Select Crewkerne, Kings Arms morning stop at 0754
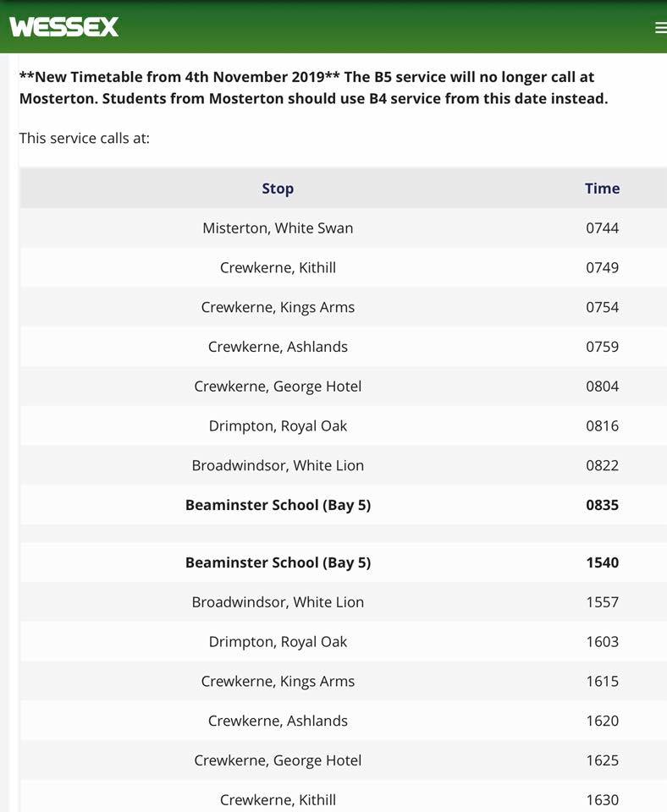Viewport: 667px width, 812px height. (x=278, y=308)
